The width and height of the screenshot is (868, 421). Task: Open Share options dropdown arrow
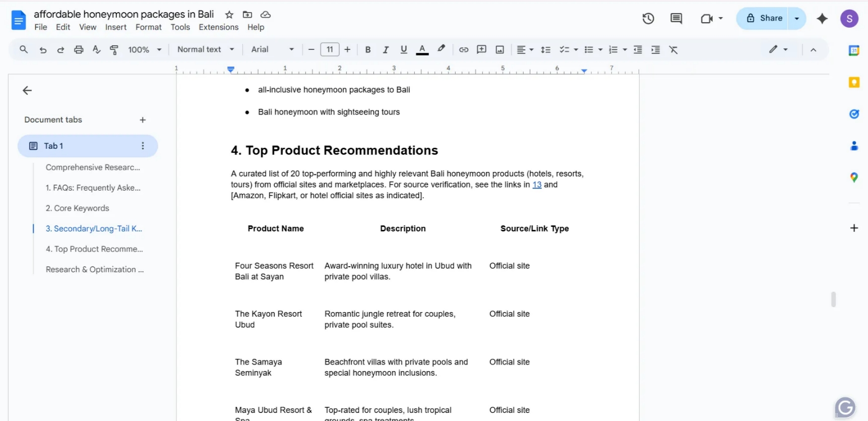pyautogui.click(x=797, y=19)
